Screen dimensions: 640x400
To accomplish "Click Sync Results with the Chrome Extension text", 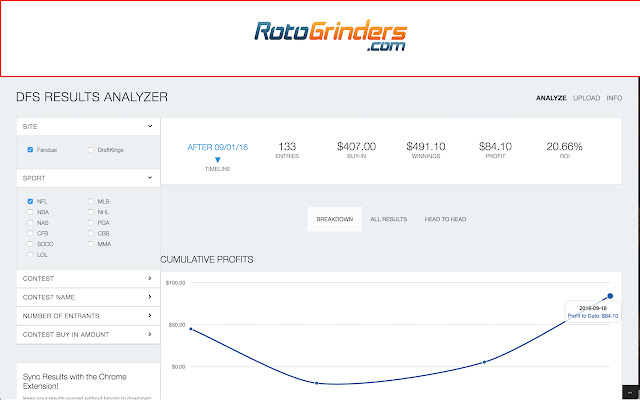I will pyautogui.click(x=75, y=381).
